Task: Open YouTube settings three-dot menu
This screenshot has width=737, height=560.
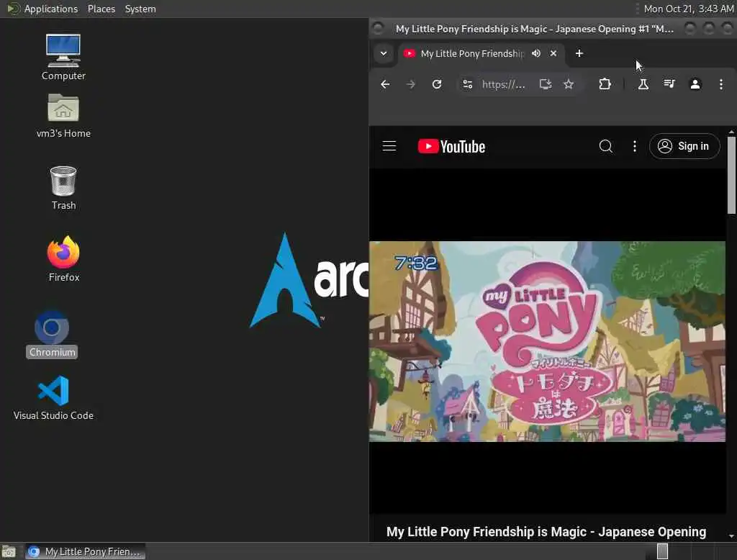Action: click(635, 146)
